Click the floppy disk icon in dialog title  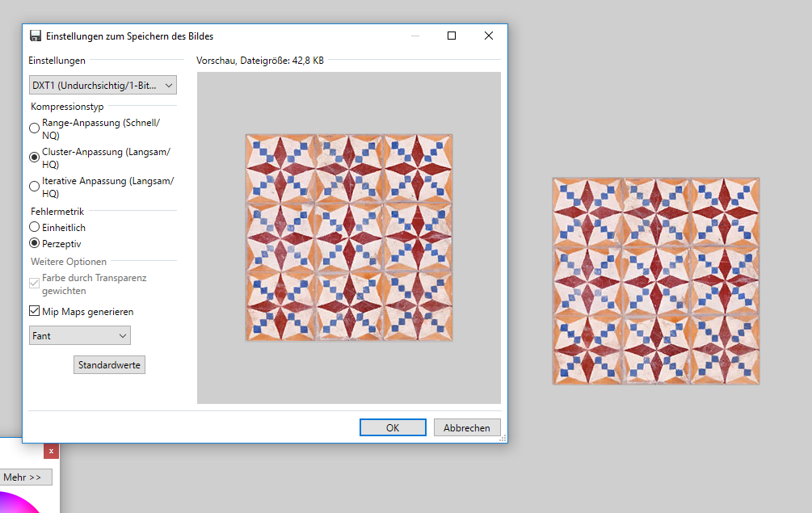tap(35, 36)
